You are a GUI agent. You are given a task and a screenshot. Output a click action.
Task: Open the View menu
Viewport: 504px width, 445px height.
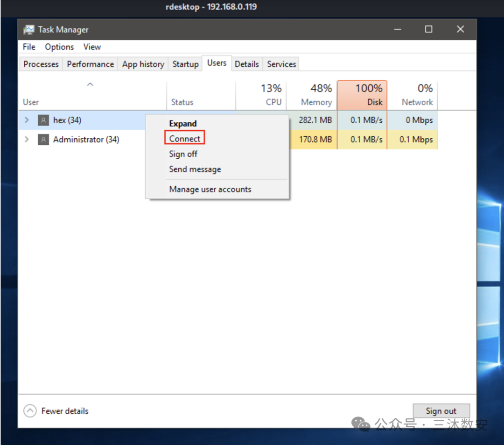pyautogui.click(x=92, y=47)
